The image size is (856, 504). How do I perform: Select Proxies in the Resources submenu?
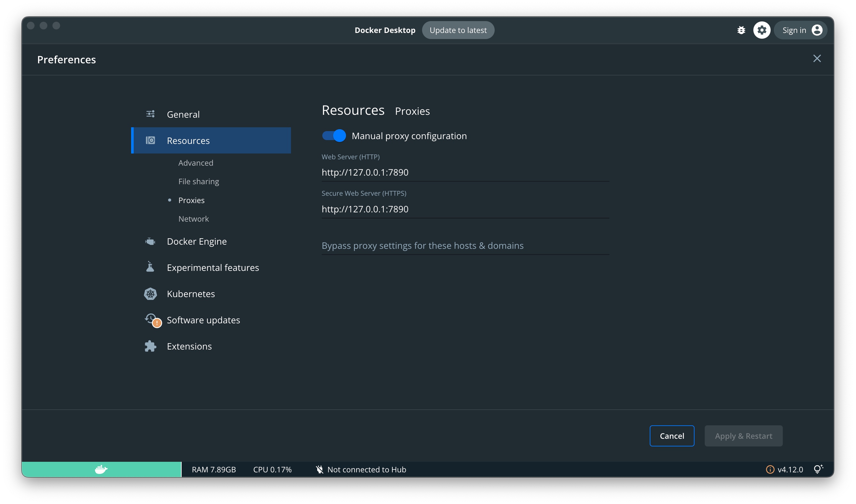[x=191, y=200]
